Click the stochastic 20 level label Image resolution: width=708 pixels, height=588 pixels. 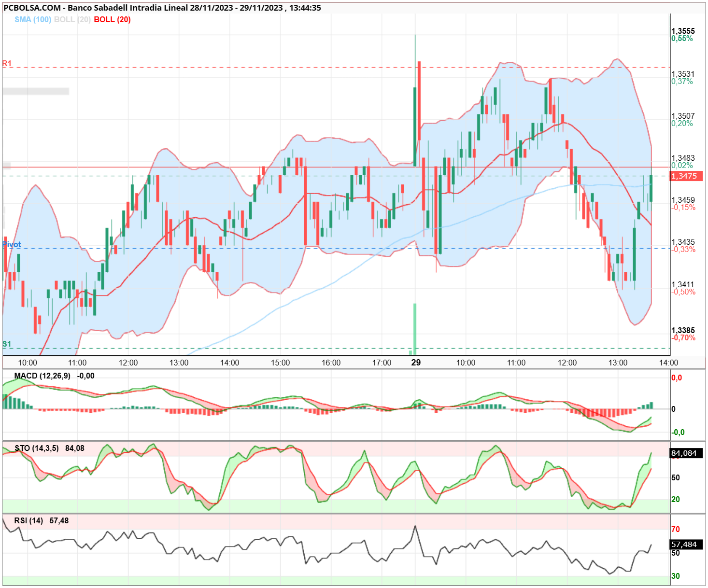(676, 499)
